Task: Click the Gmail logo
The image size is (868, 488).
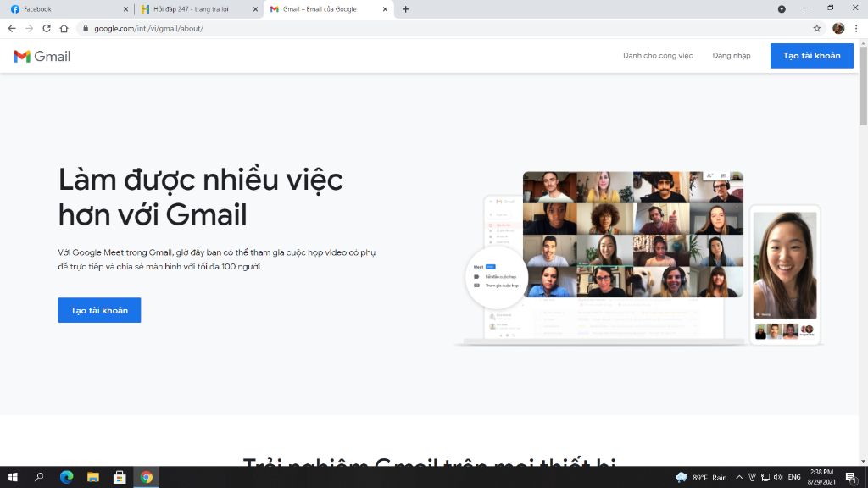Action: (42, 56)
